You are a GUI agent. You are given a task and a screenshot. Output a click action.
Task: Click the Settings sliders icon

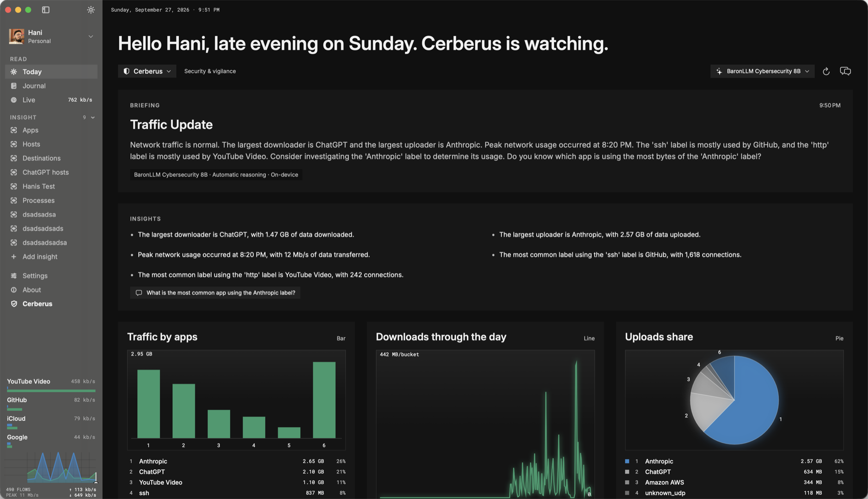coord(14,276)
